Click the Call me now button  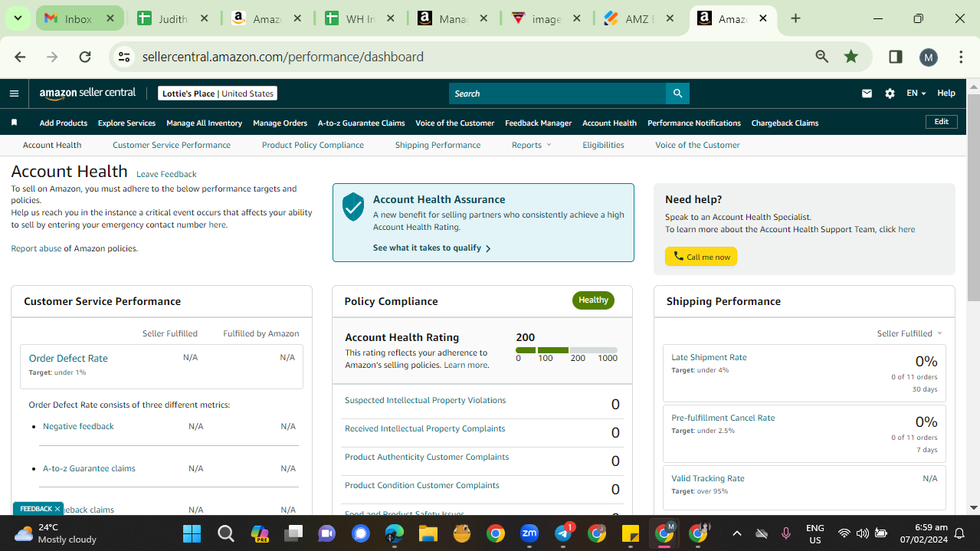click(701, 257)
